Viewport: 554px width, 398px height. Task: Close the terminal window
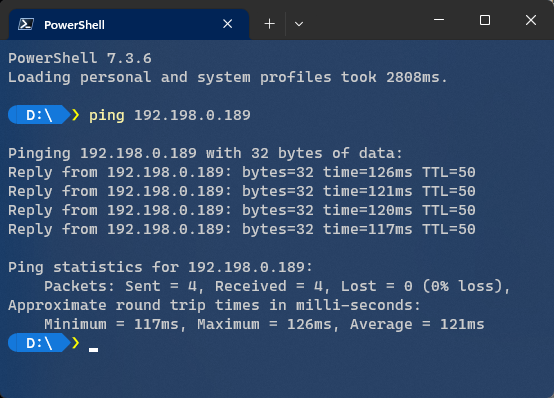tap(531, 20)
